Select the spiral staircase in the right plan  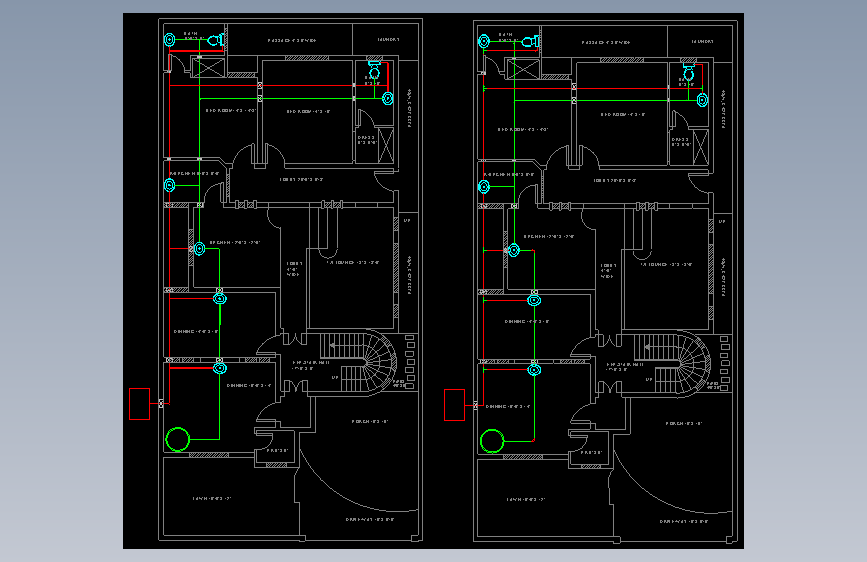point(673,363)
